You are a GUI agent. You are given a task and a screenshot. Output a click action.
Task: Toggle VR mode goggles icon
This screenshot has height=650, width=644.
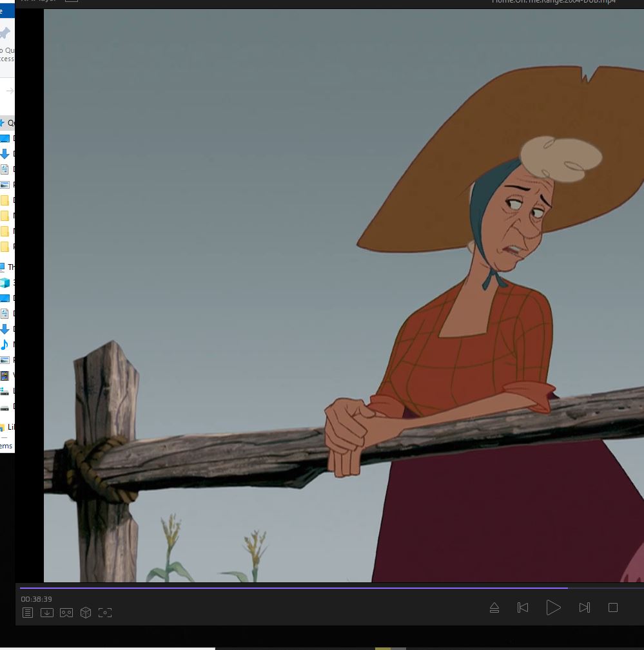(x=66, y=613)
